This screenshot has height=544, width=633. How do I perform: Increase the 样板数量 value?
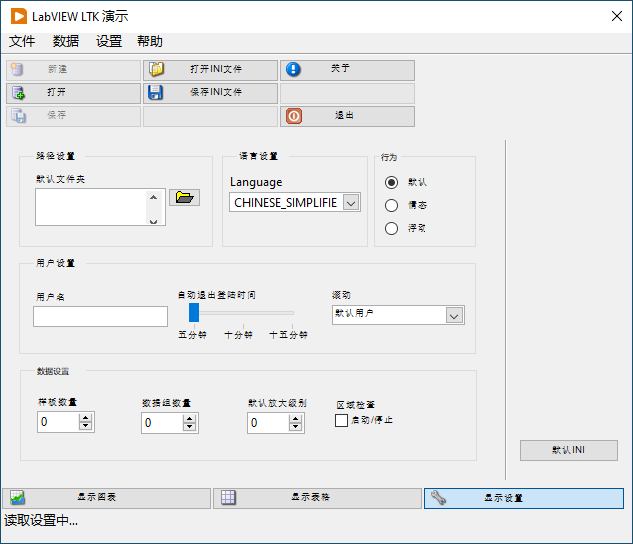[x=85, y=418]
